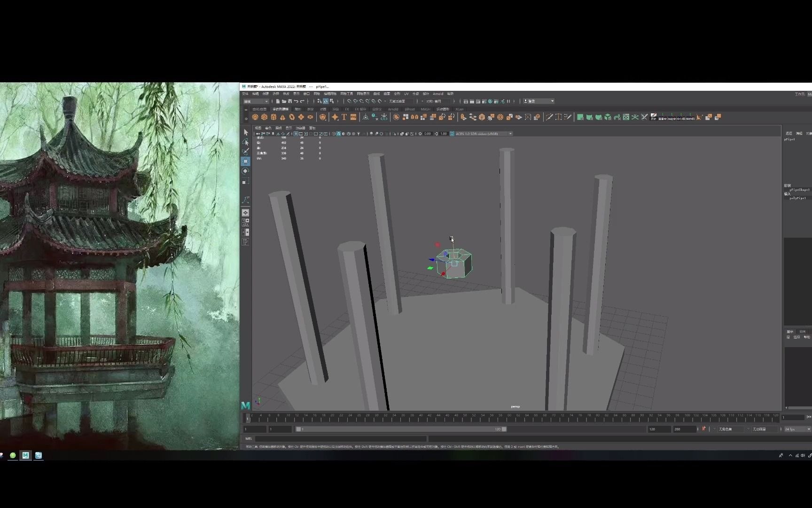Open the account login dropdown
The image size is (812, 508).
[539, 101]
